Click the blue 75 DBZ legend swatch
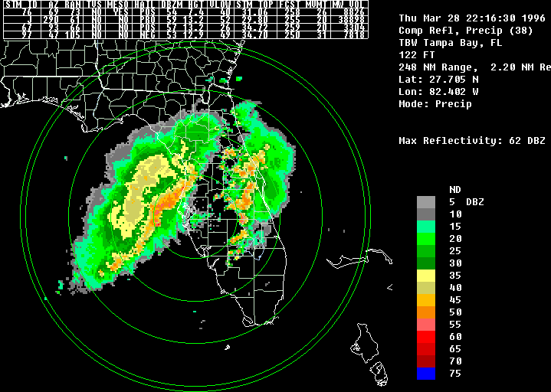Image resolution: width=551 pixels, height=392 pixels. click(426, 374)
